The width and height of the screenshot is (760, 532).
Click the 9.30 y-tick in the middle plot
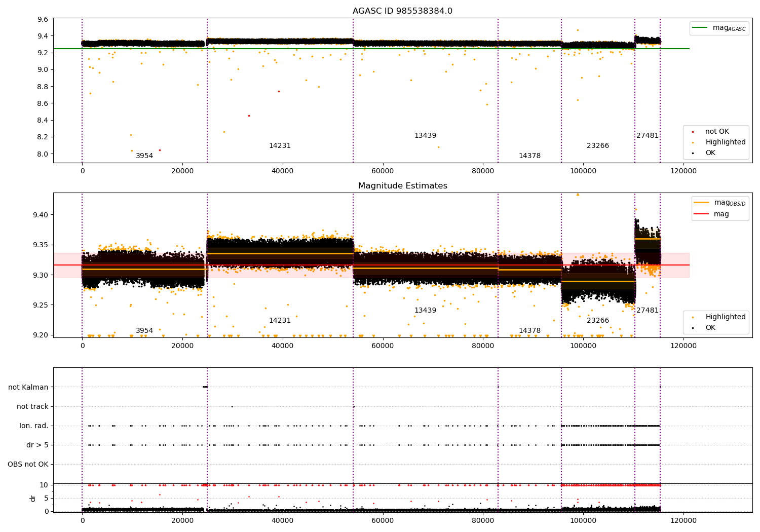(41, 275)
